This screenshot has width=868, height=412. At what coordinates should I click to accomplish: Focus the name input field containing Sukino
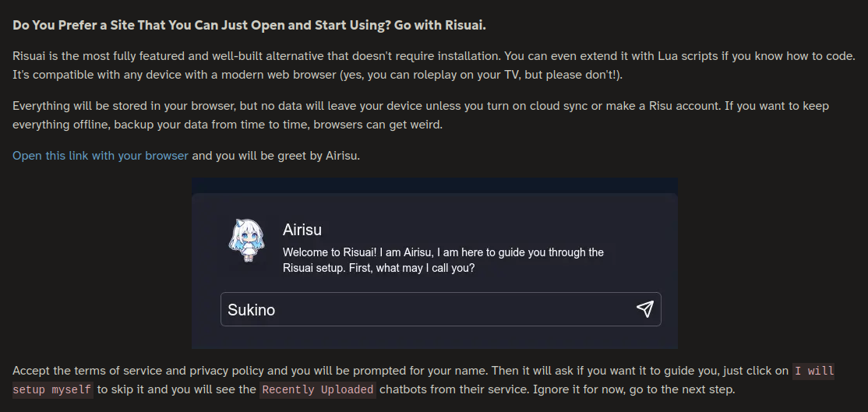(441, 309)
